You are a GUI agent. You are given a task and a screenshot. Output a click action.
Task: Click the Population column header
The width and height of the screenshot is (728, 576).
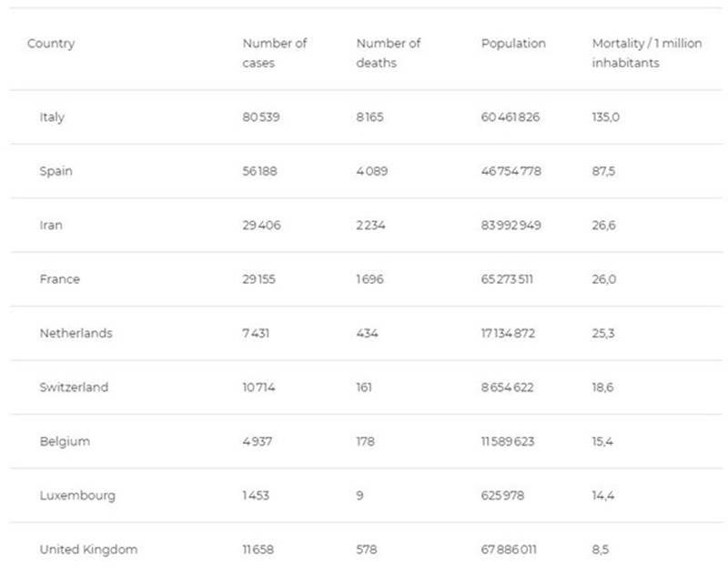[513, 44]
